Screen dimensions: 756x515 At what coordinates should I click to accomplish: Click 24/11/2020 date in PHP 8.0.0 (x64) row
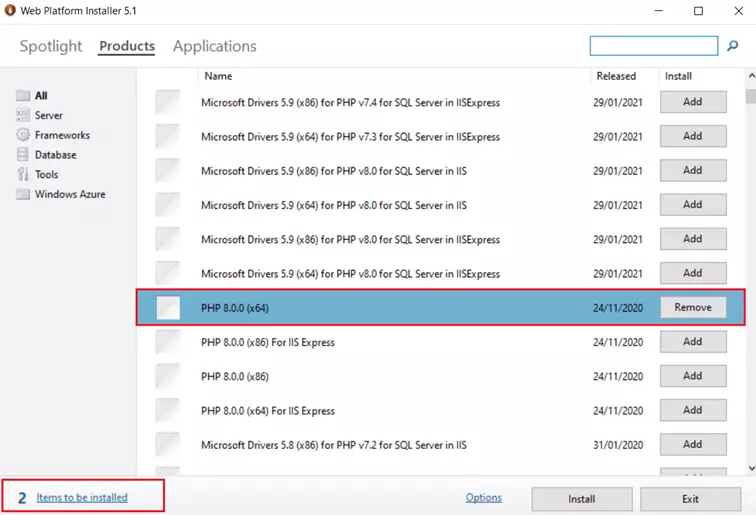tap(618, 308)
